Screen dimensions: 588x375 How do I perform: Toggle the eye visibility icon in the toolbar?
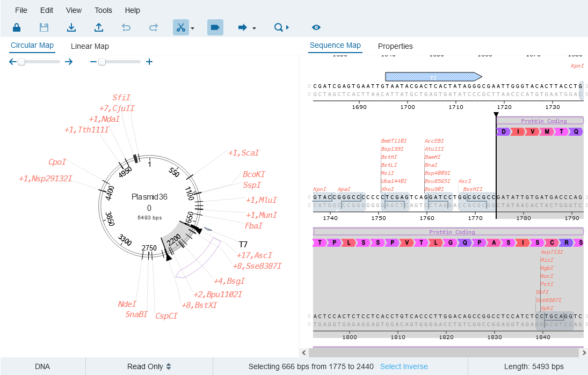(x=316, y=27)
